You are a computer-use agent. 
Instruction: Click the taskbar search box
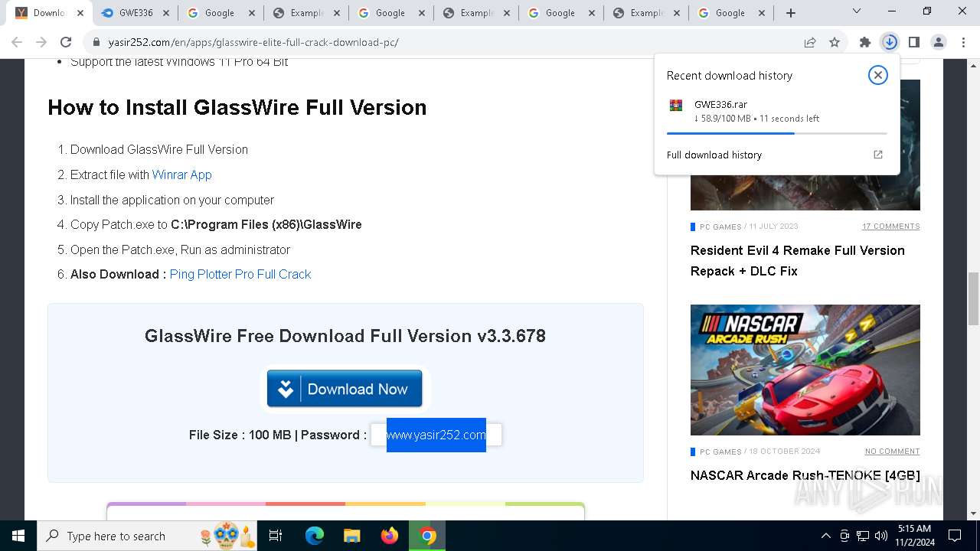[x=147, y=536]
